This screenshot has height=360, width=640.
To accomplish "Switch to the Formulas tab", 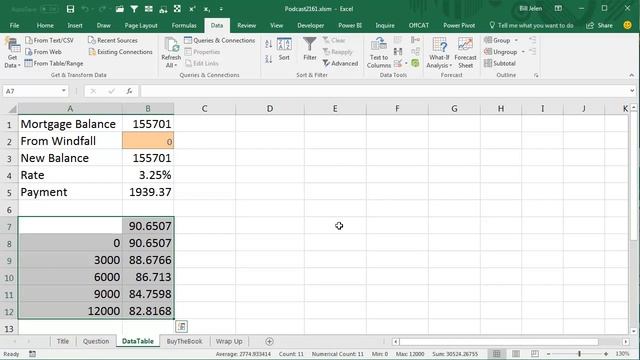I will click(184, 25).
